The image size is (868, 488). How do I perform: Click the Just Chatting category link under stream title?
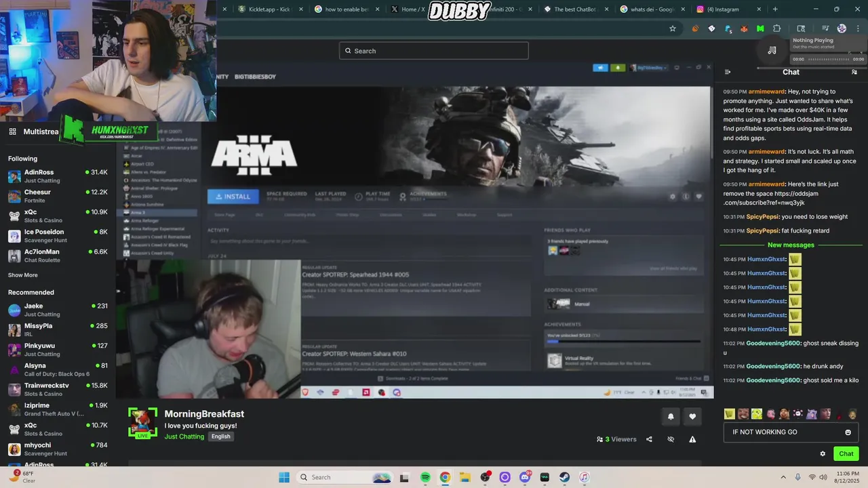184,436
